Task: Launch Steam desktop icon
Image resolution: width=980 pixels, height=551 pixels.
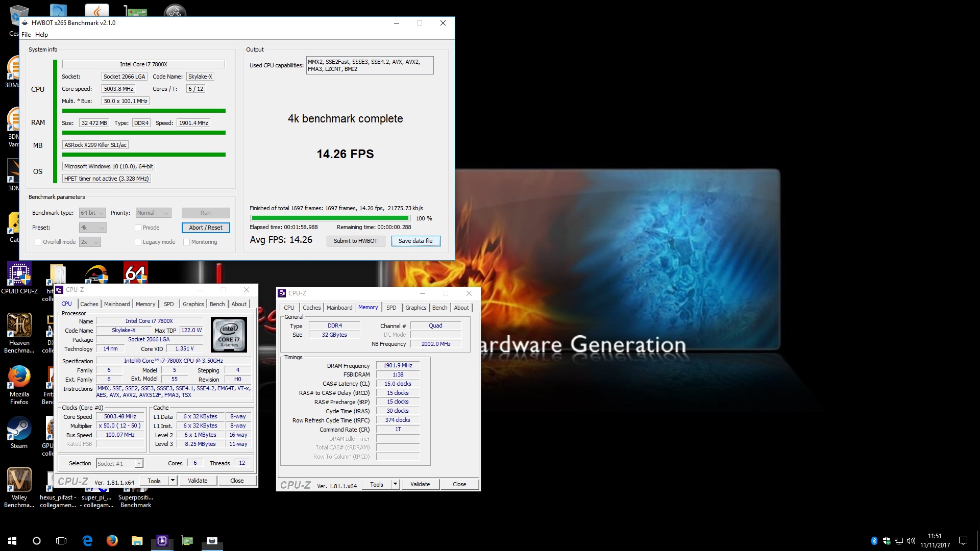Action: [19, 433]
